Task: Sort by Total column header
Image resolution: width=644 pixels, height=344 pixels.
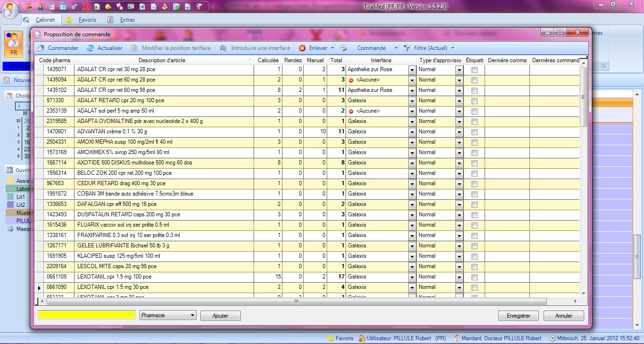Action: pos(336,60)
